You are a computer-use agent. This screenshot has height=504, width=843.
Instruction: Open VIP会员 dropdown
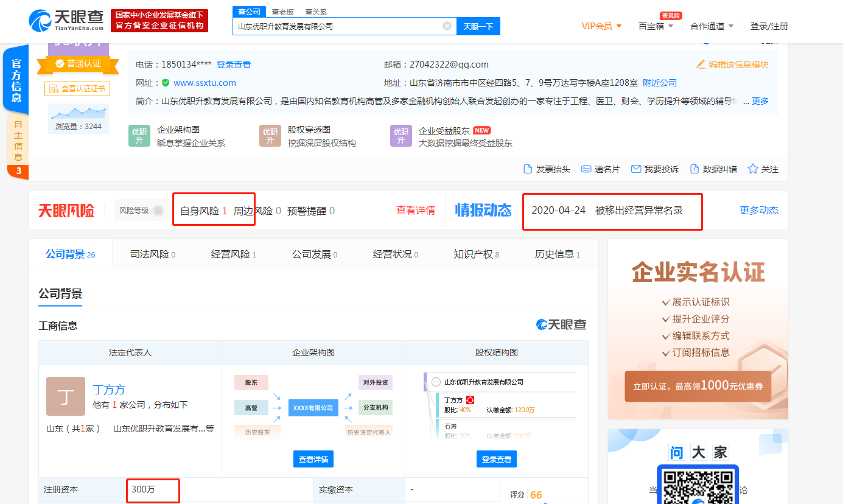click(601, 26)
